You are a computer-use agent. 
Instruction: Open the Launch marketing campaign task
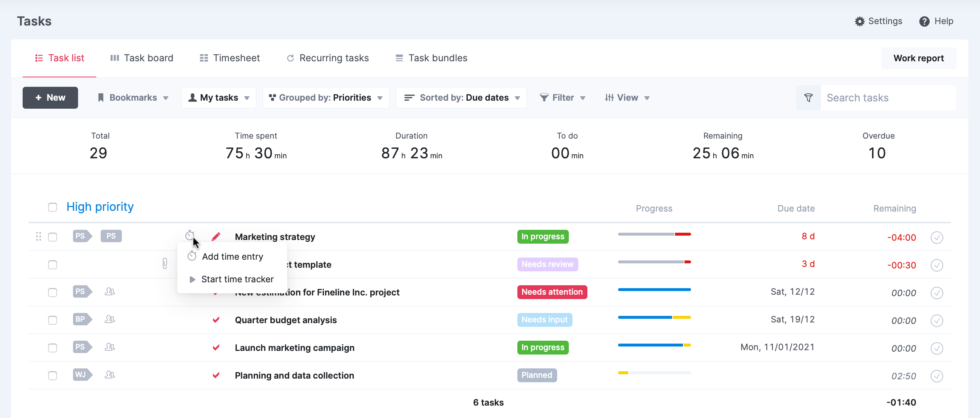[x=294, y=348]
